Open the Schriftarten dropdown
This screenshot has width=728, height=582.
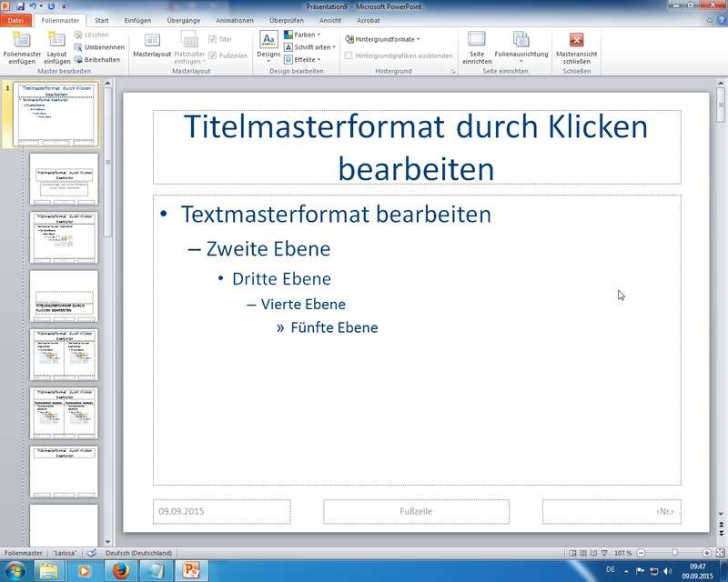(310, 46)
